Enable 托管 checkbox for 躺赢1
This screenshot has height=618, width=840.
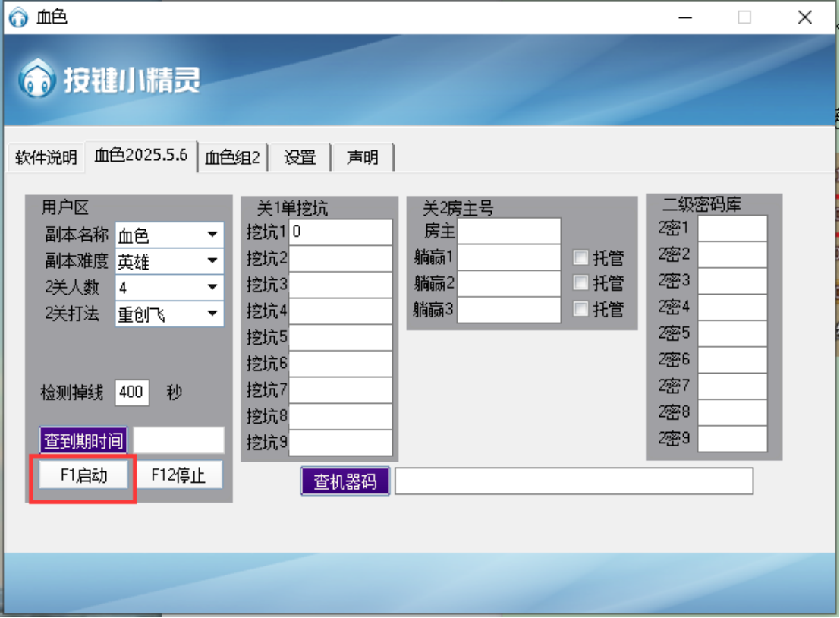[580, 257]
